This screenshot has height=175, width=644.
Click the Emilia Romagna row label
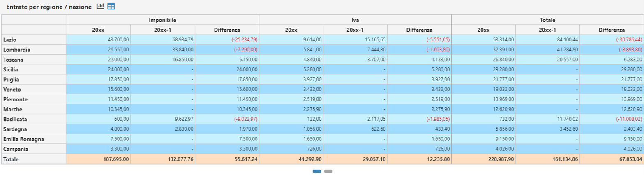tap(23, 139)
